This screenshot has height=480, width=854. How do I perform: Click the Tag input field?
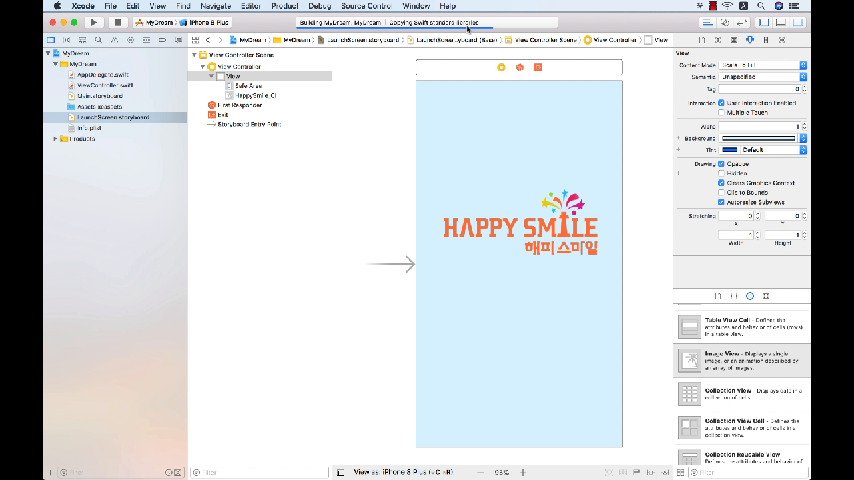pos(759,89)
